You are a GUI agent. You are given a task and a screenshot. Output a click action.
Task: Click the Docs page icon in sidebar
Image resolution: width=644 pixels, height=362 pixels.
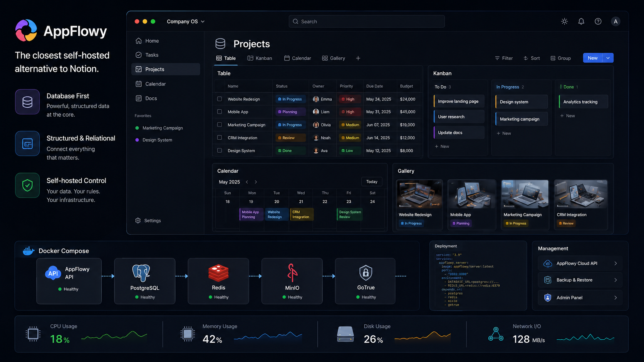point(139,98)
